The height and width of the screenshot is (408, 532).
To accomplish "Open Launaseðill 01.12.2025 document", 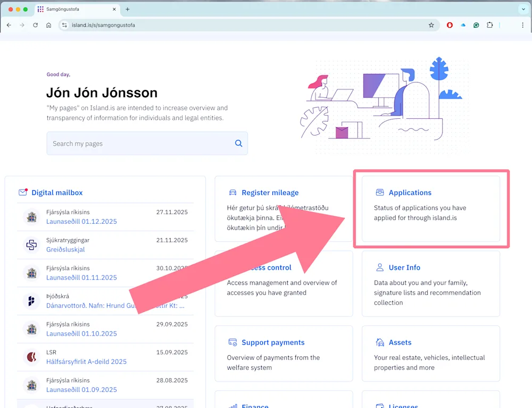I will point(81,222).
